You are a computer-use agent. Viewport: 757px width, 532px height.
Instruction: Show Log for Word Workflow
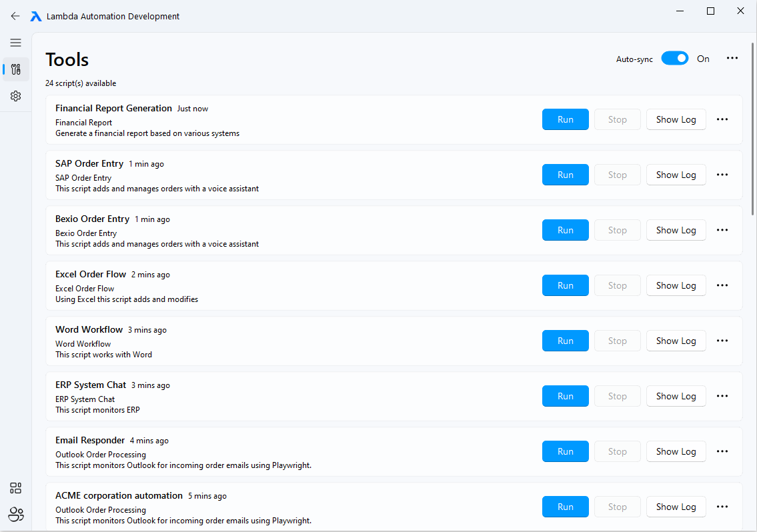[x=676, y=340]
